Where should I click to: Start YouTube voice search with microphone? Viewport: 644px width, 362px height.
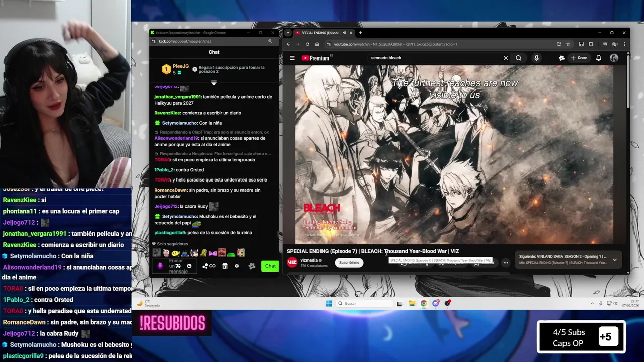(536, 58)
